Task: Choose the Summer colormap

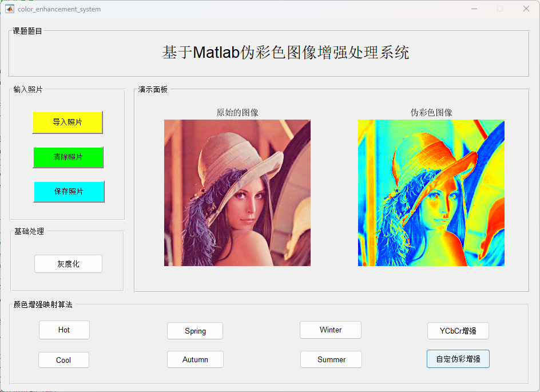Action: (331, 359)
